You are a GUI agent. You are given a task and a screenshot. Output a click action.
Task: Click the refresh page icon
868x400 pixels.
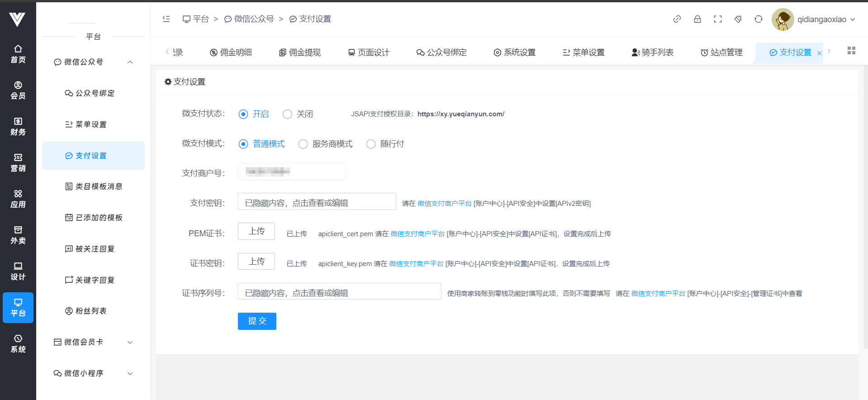pyautogui.click(x=758, y=19)
